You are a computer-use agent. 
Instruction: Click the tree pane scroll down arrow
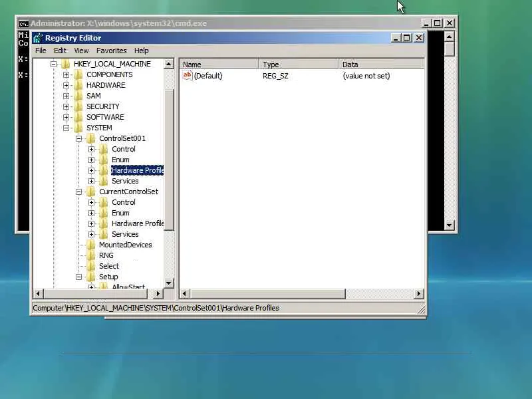pyautogui.click(x=169, y=283)
